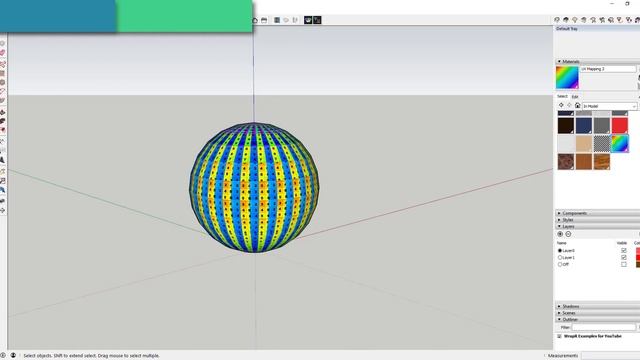Image resolution: width=640 pixels, height=360 pixels.
Task: Toggle visibility checkbox for Layer1
Action: click(624, 258)
